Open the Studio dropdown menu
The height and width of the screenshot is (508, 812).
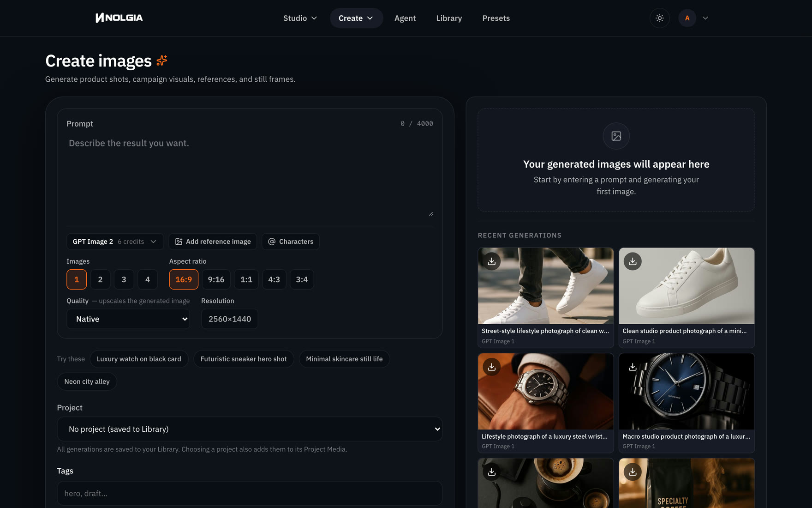point(300,18)
